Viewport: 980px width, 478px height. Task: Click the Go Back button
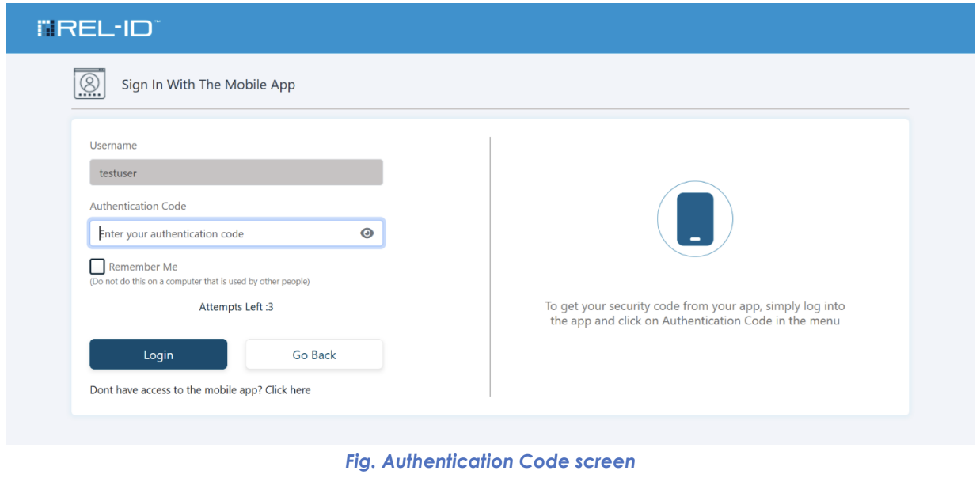pos(314,355)
